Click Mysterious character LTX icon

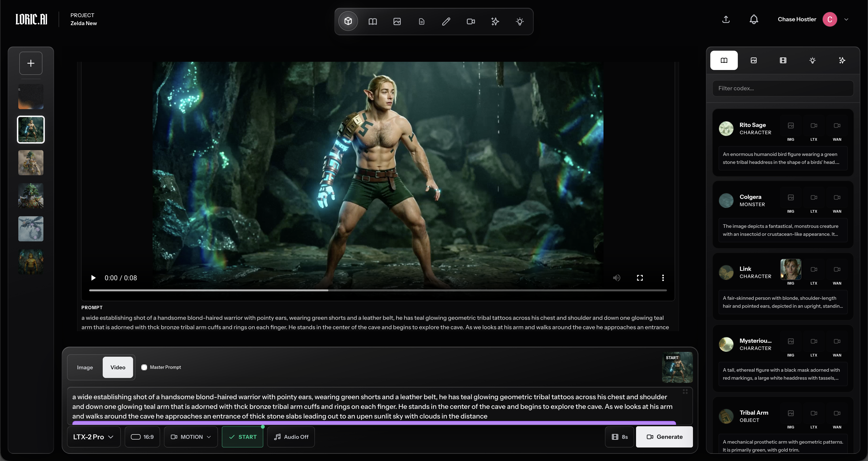click(x=814, y=341)
